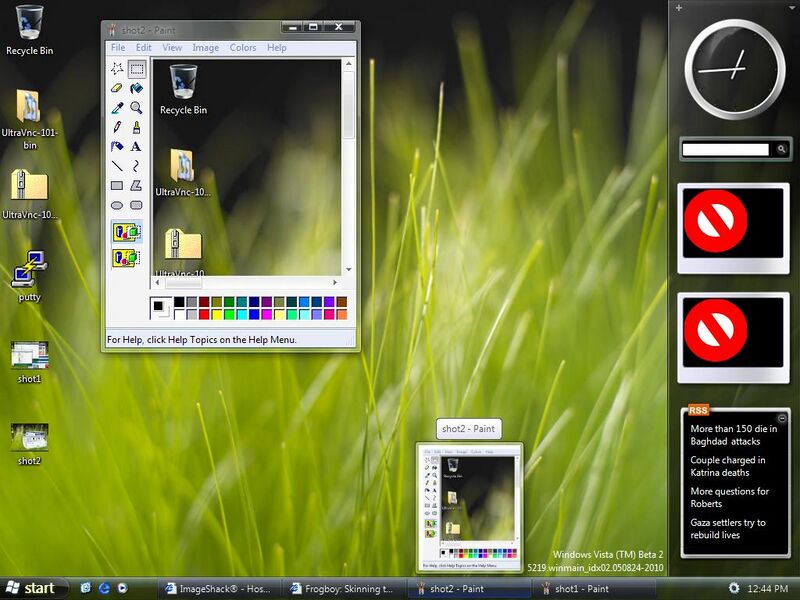Choose the Line tool
The image size is (800, 600).
pyautogui.click(x=117, y=166)
